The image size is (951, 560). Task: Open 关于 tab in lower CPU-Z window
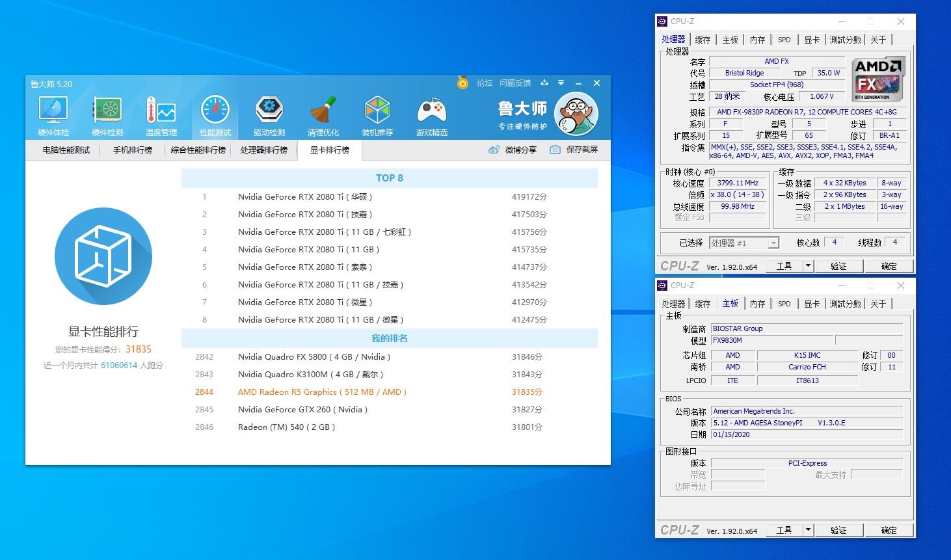point(878,304)
